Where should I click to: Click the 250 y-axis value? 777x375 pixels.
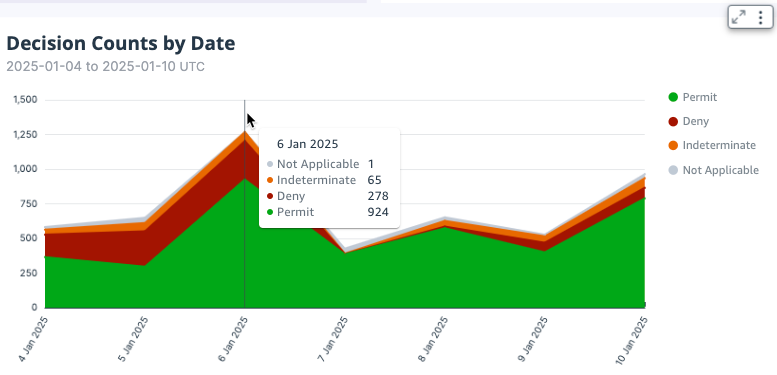tap(30, 272)
